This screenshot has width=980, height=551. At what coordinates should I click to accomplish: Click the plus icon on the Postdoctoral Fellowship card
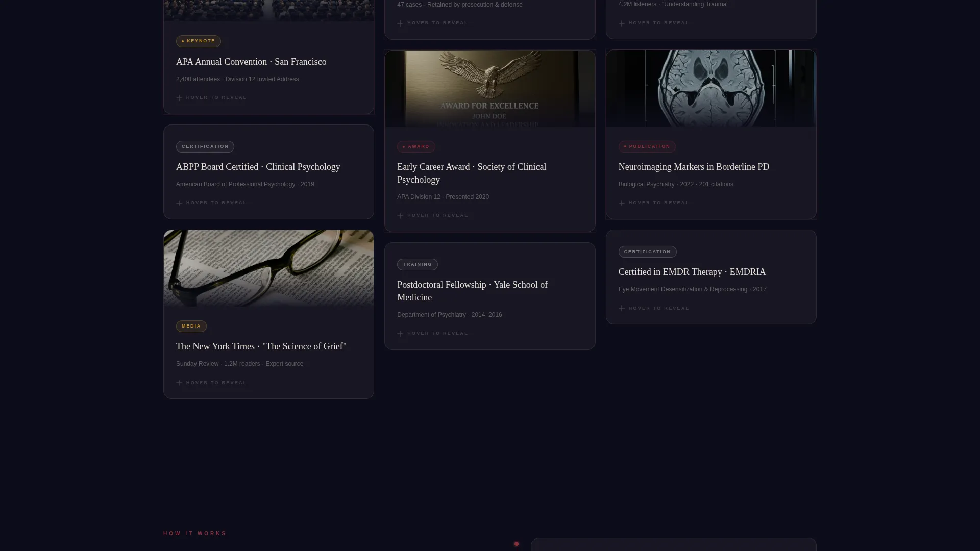[x=400, y=334]
